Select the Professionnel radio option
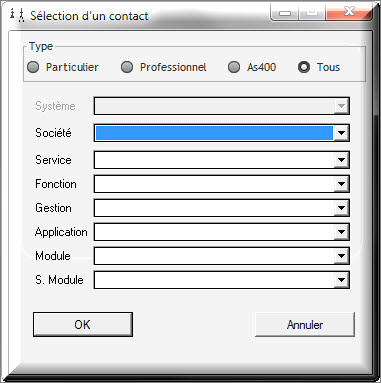Viewport: 381px width, 383px height. [x=127, y=67]
